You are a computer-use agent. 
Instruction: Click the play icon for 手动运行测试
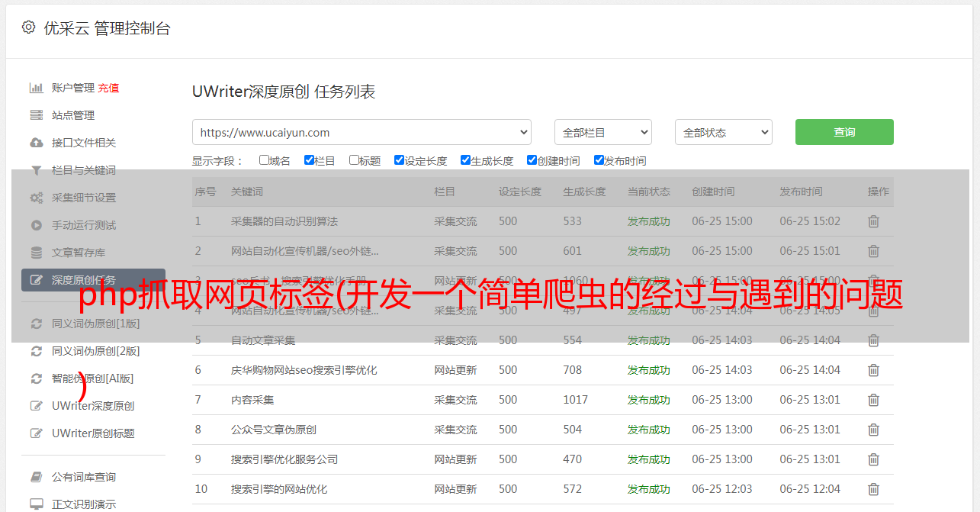[36, 225]
